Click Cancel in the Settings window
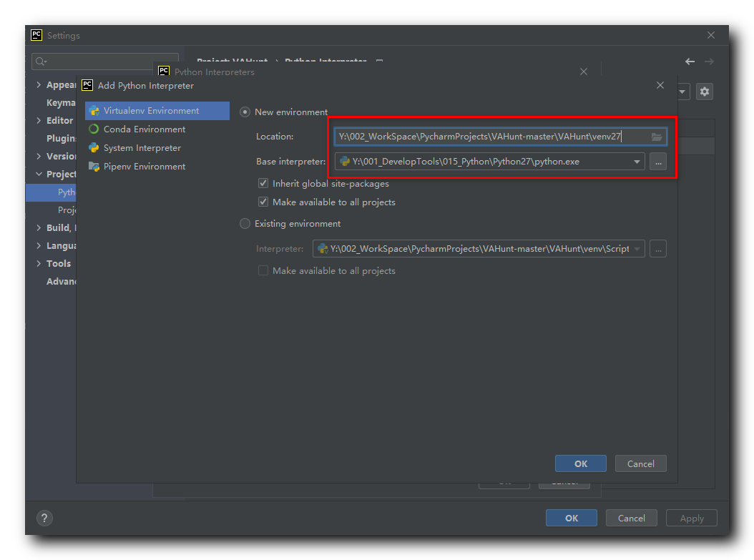Image resolution: width=754 pixels, height=560 pixels. coord(632,519)
